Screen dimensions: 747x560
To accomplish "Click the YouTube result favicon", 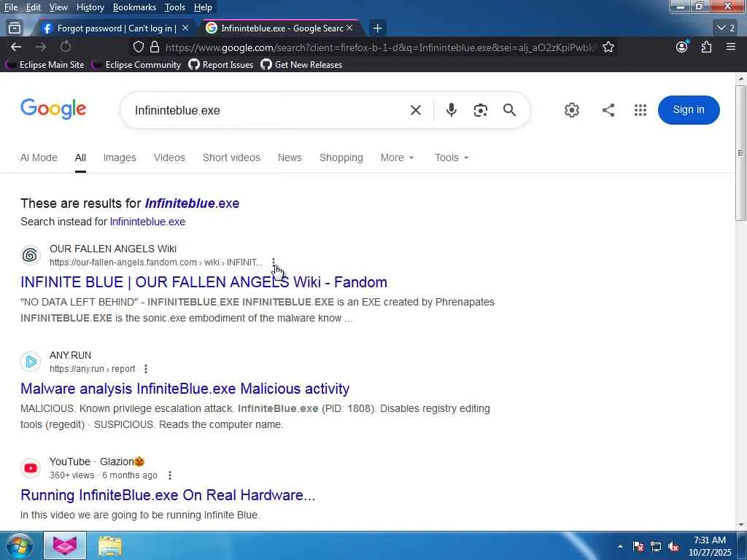I will (31, 468).
